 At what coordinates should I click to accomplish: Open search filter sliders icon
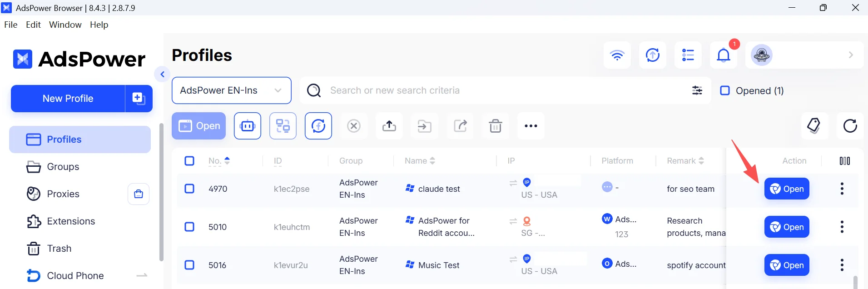tap(697, 90)
